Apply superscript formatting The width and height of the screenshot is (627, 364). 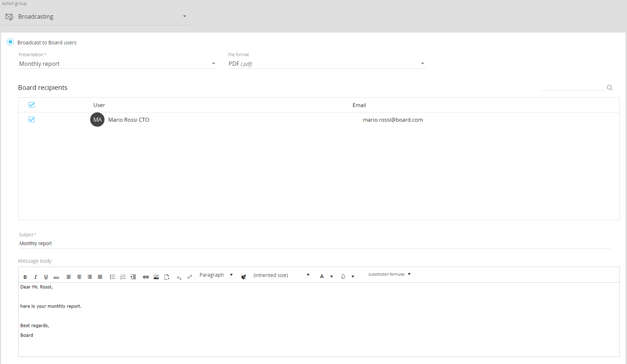point(189,277)
